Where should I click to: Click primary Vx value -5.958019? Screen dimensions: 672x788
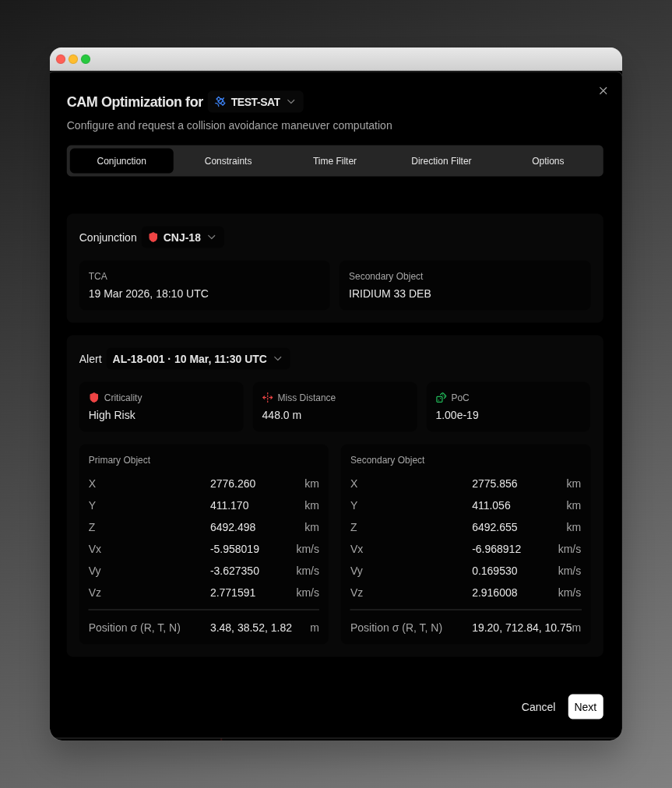tap(234, 549)
